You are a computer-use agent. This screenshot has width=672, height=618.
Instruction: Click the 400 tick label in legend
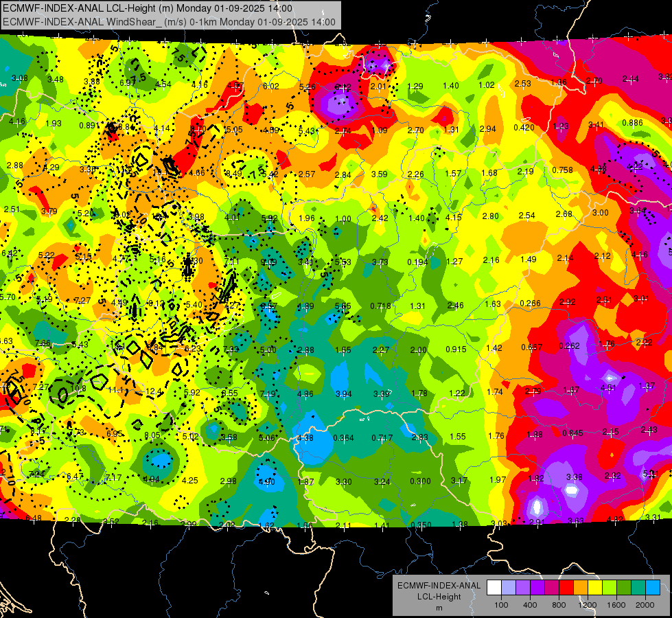(530, 605)
